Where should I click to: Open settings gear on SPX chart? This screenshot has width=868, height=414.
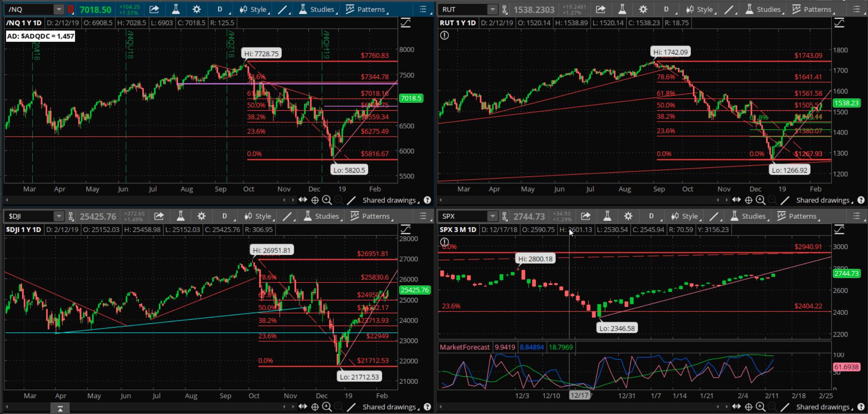click(628, 216)
